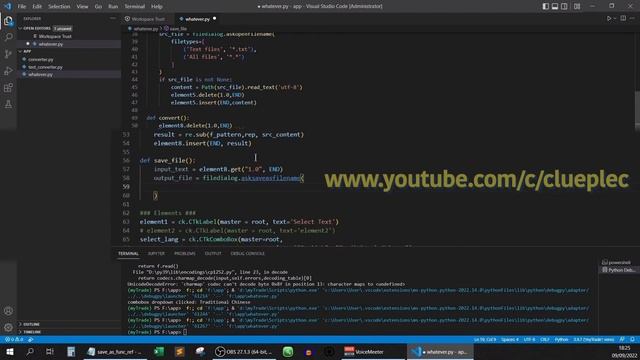Viewport: 640px width, 360px height.
Task: Click the line and column indicator
Action: pos(484,340)
